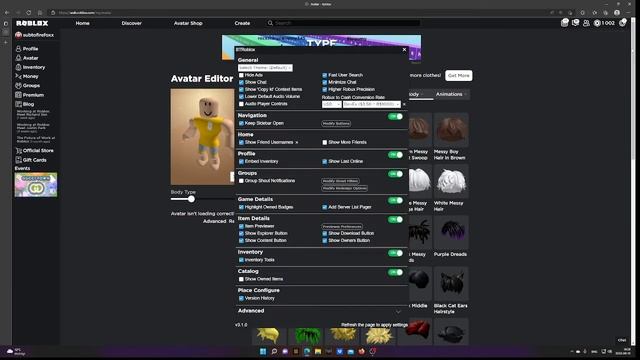Viewport: 640px width, 360px height.
Task: Turn off the Navigation section switch
Action: coord(395,117)
